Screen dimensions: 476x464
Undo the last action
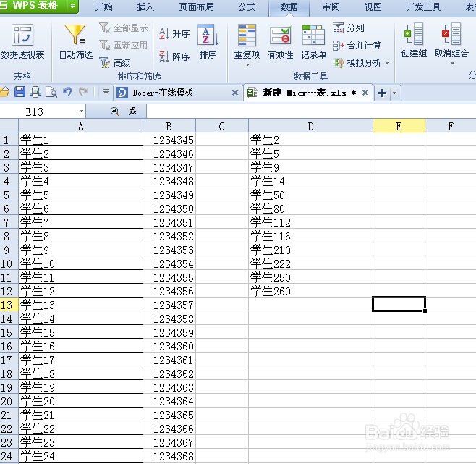pos(67,92)
